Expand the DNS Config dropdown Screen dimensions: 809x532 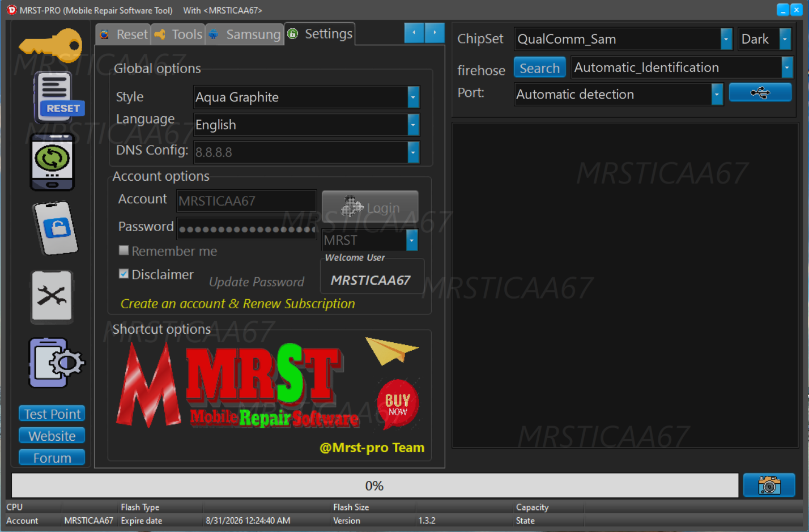[x=413, y=152]
